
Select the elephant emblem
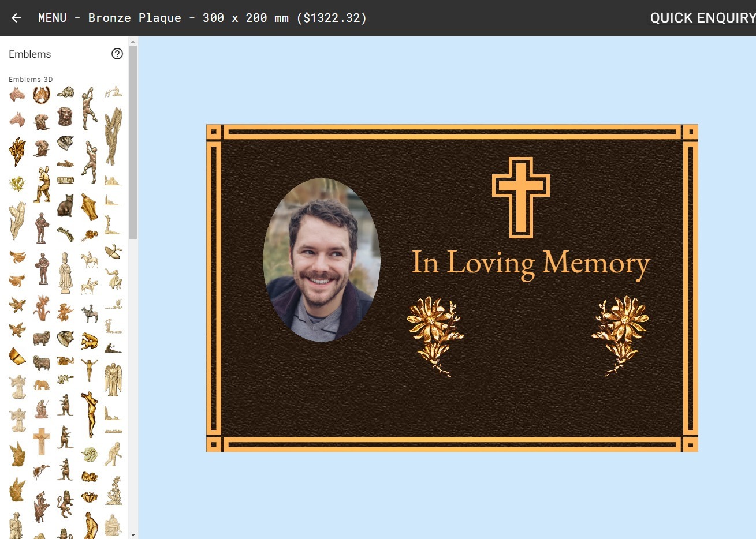(42, 384)
